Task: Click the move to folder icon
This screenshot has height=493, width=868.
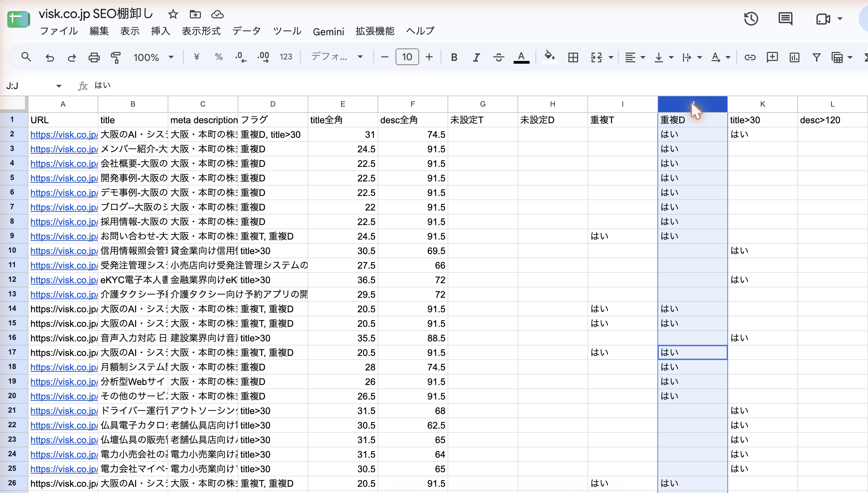Action: (195, 15)
